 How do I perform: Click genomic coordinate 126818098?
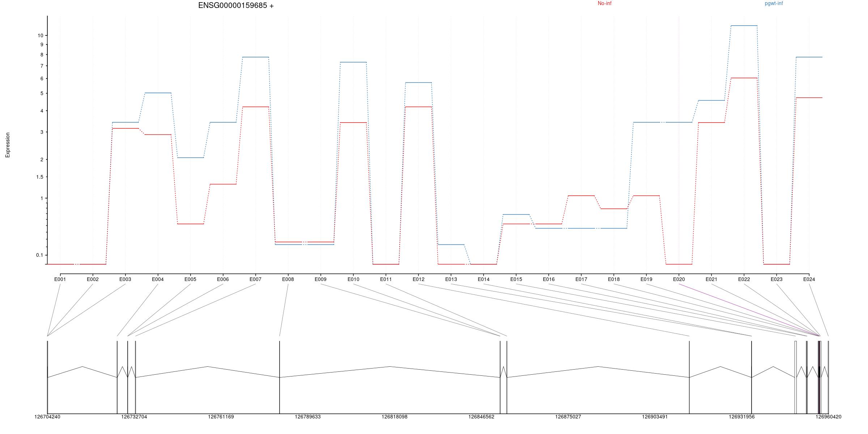[x=395, y=417]
